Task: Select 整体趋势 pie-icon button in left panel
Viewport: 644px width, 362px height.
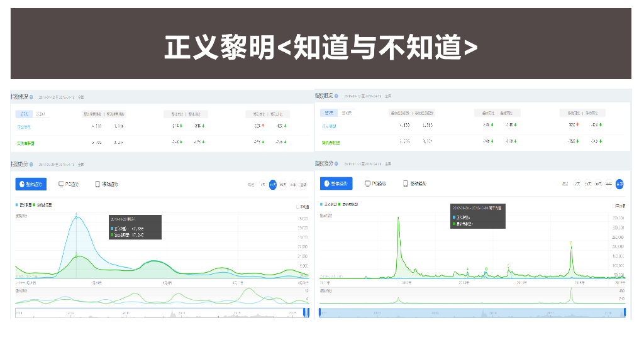Action: pos(31,184)
